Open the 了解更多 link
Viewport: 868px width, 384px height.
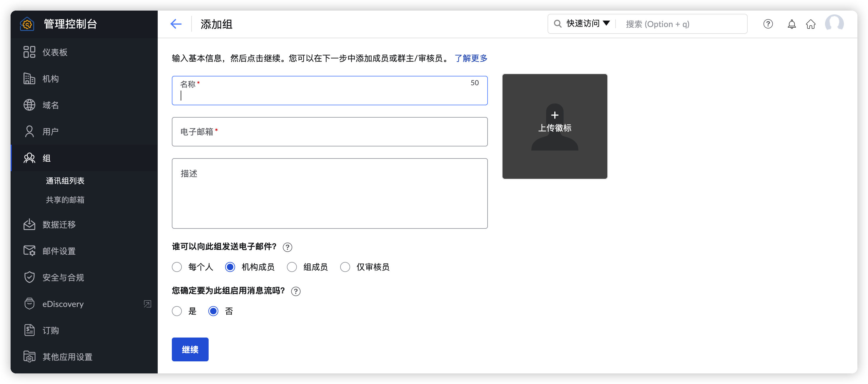471,58
